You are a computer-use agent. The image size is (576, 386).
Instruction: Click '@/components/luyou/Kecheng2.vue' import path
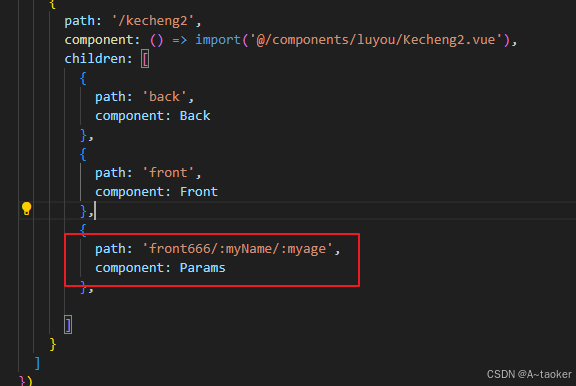click(x=376, y=40)
